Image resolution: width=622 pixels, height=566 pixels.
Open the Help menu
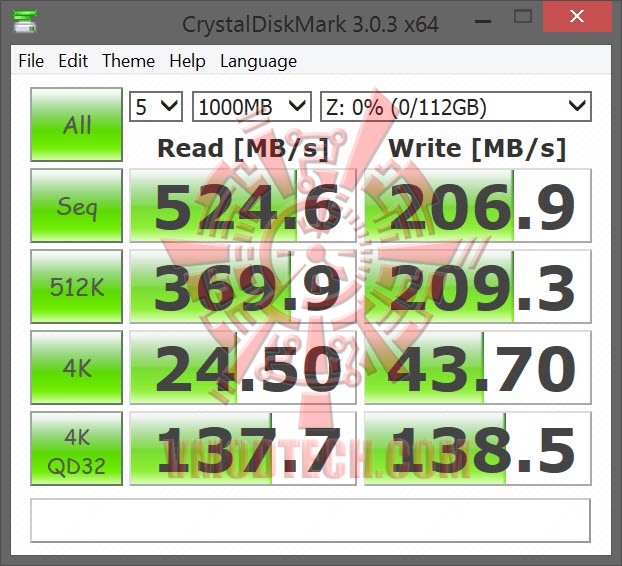point(187,61)
